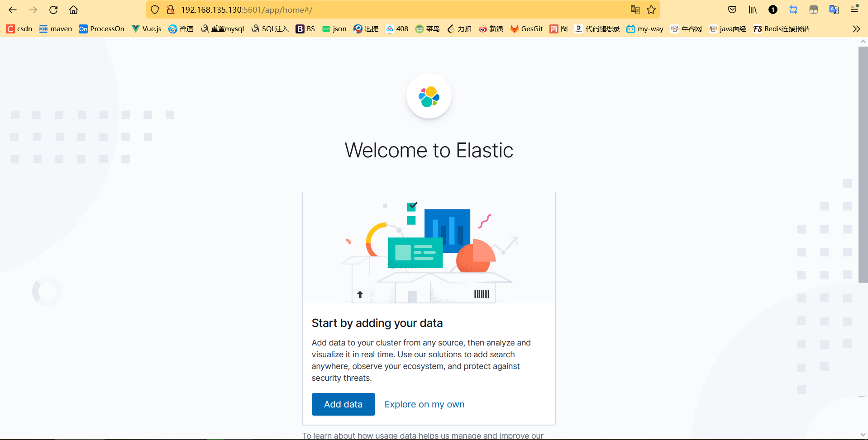Click the browser forward arrow

(x=33, y=9)
